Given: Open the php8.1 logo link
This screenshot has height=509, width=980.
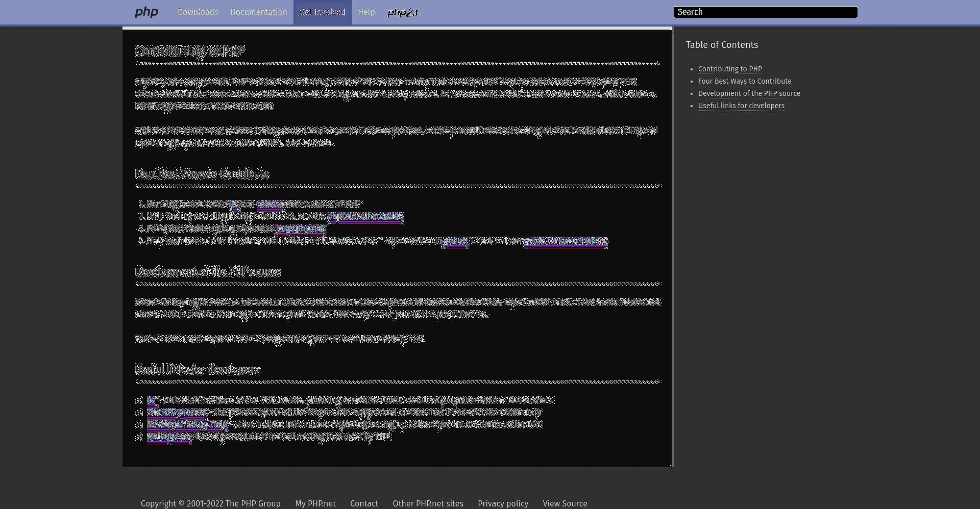Looking at the screenshot, I should [x=403, y=12].
